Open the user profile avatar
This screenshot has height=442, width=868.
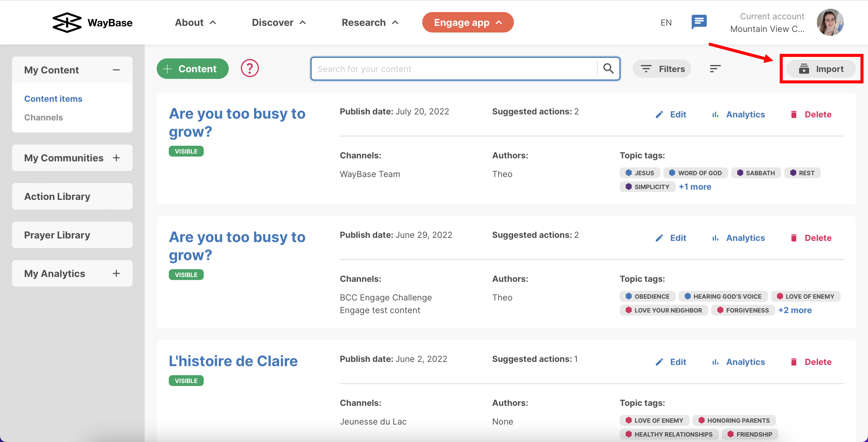pyautogui.click(x=830, y=22)
